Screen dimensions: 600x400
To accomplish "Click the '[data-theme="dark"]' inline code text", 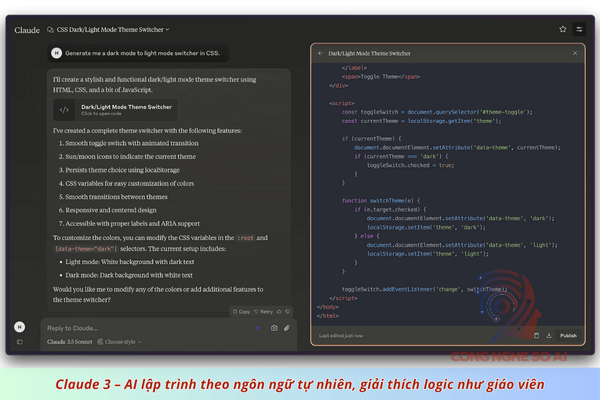I will point(86,249).
